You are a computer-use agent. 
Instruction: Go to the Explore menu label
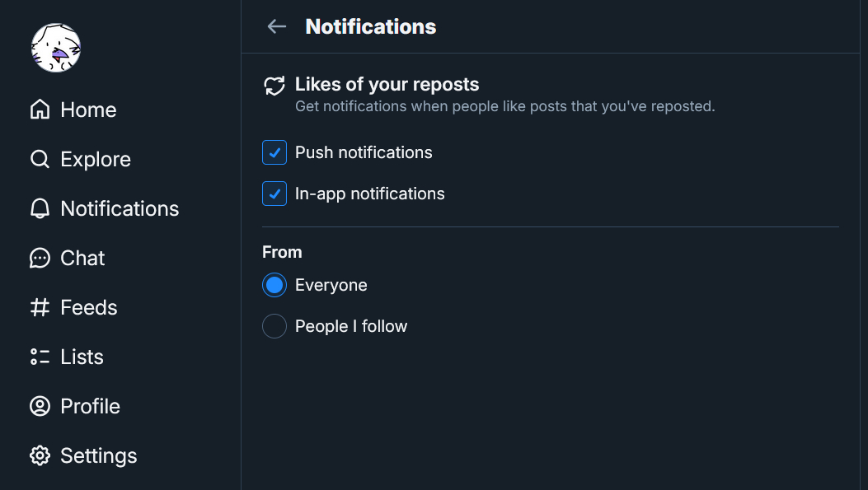click(96, 159)
